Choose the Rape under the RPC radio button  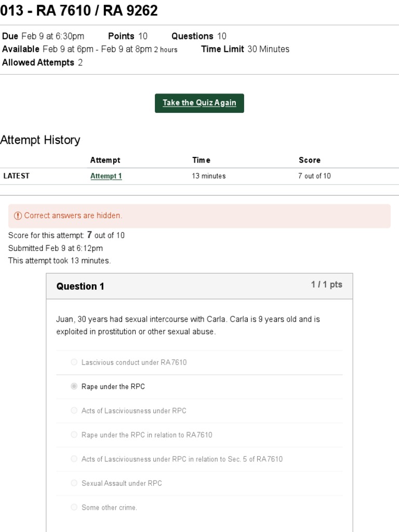point(74,387)
